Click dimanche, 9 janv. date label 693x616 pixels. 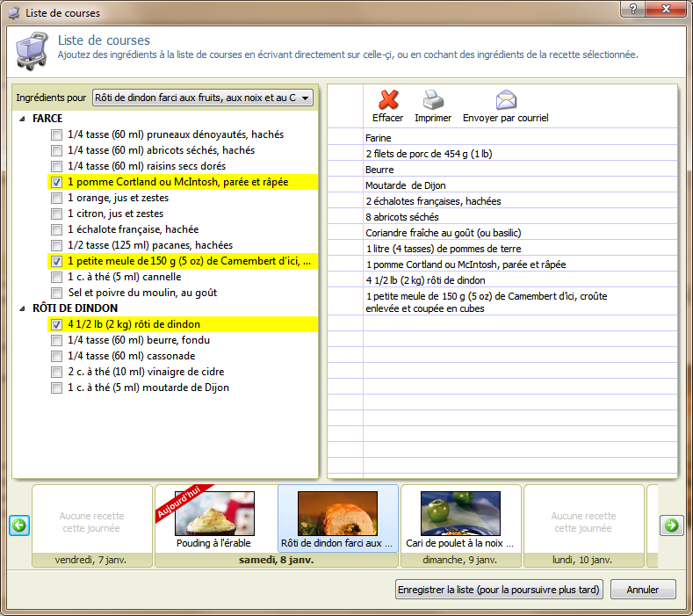tap(459, 561)
